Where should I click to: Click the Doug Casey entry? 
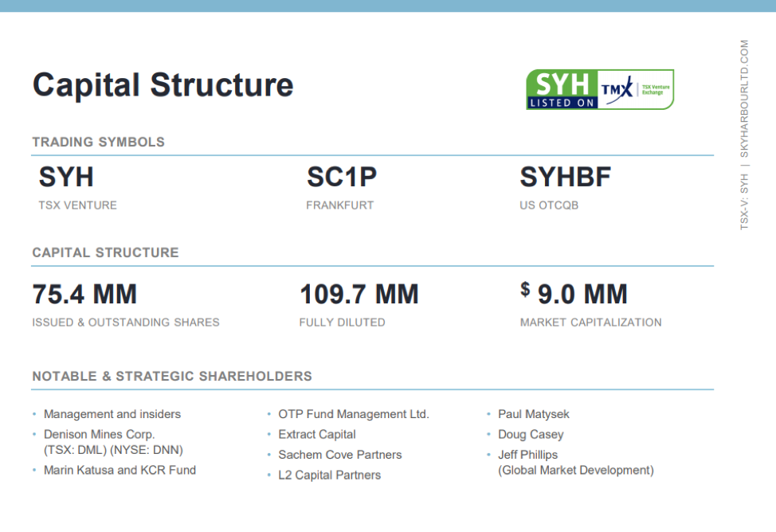(531, 435)
